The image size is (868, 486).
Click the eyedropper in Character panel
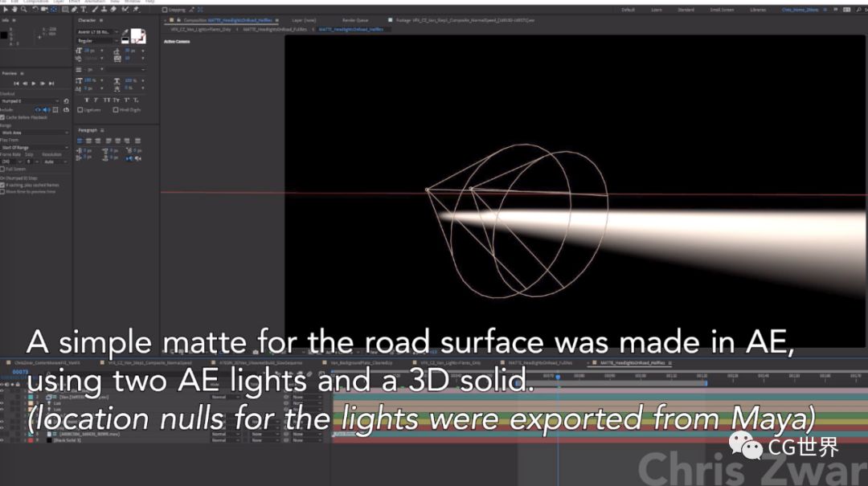(x=125, y=33)
